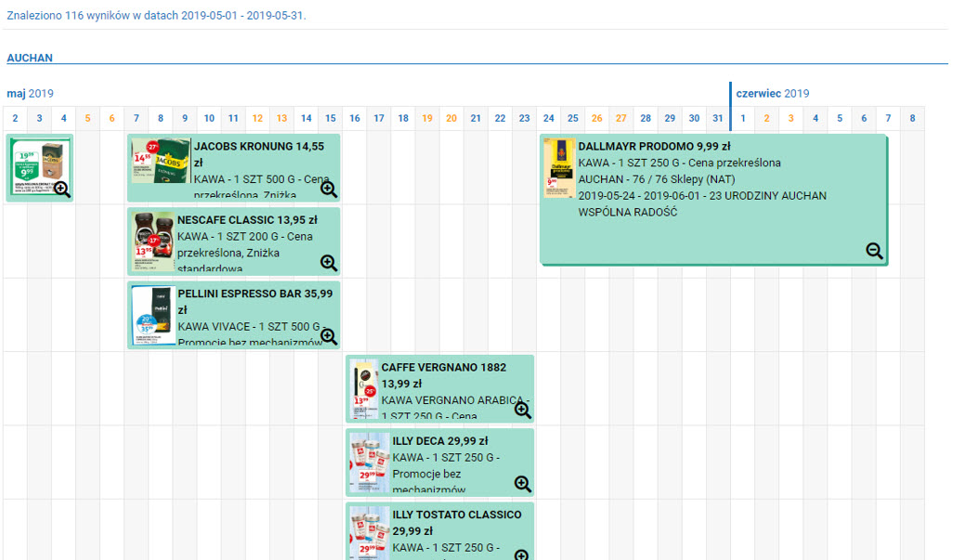966x560 pixels.
Task: Select day 26 orange weekend header
Action: pos(596,118)
